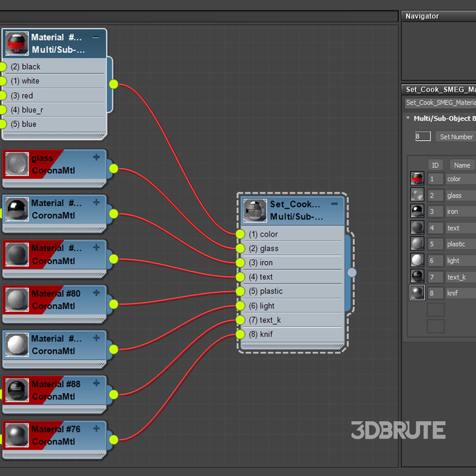Screen dimensions: 476x476
Task: Collapse the Set_Cook Multi/Sub node
Action: (335, 204)
